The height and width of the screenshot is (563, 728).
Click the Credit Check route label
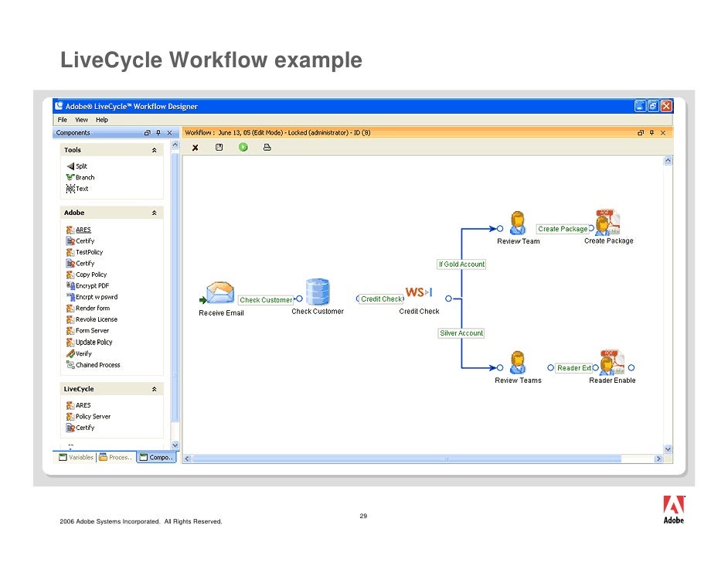(382, 299)
